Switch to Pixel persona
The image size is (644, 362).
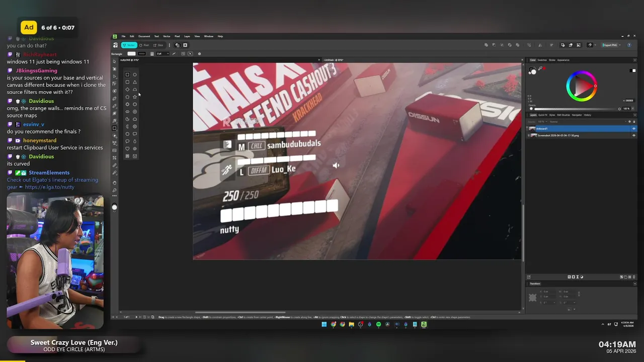144,45
